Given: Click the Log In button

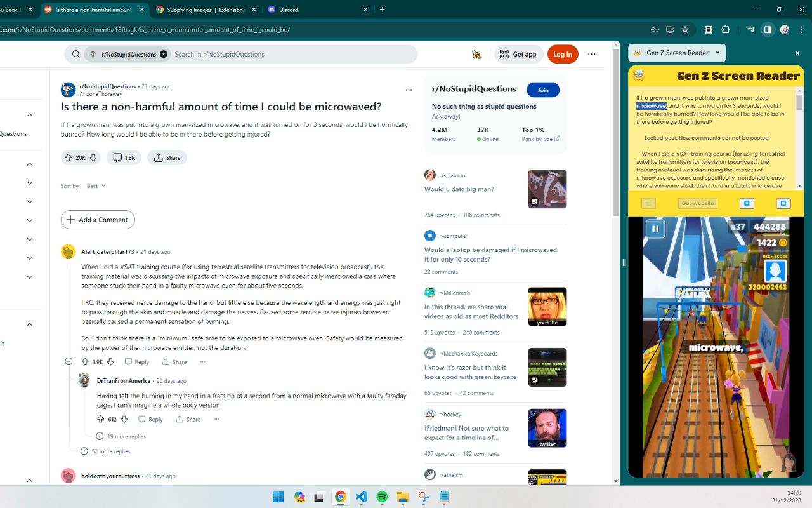Looking at the screenshot, I should tap(562, 54).
